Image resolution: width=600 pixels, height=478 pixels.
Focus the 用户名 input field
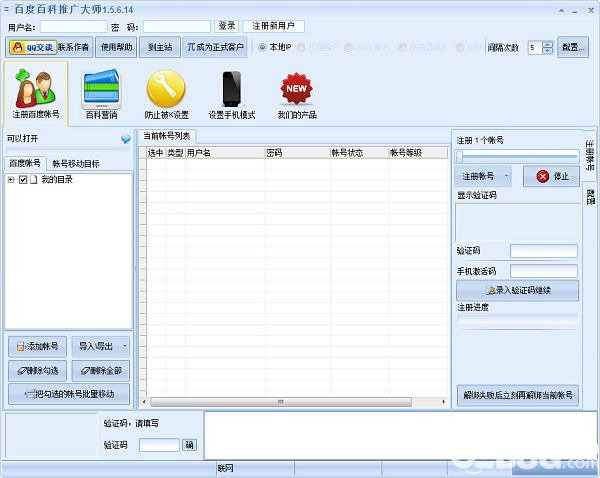point(74,26)
